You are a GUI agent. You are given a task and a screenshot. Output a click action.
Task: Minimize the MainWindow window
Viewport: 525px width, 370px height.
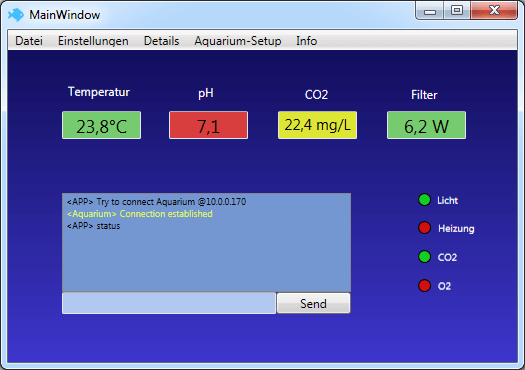[x=430, y=11]
